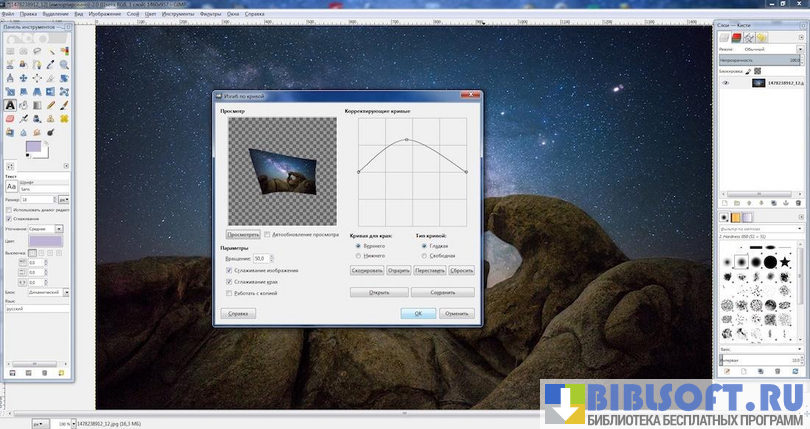This screenshot has width=810, height=429.
Task: Hide the layer using its eye icon
Action: tap(727, 84)
